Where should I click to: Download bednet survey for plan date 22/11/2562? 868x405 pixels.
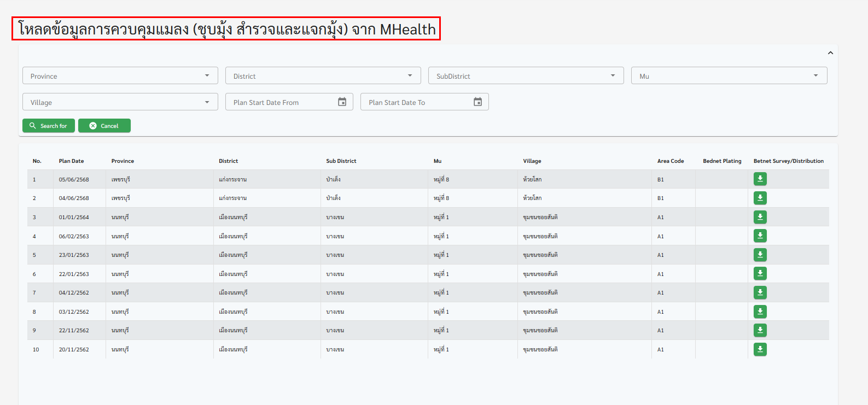[760, 330]
